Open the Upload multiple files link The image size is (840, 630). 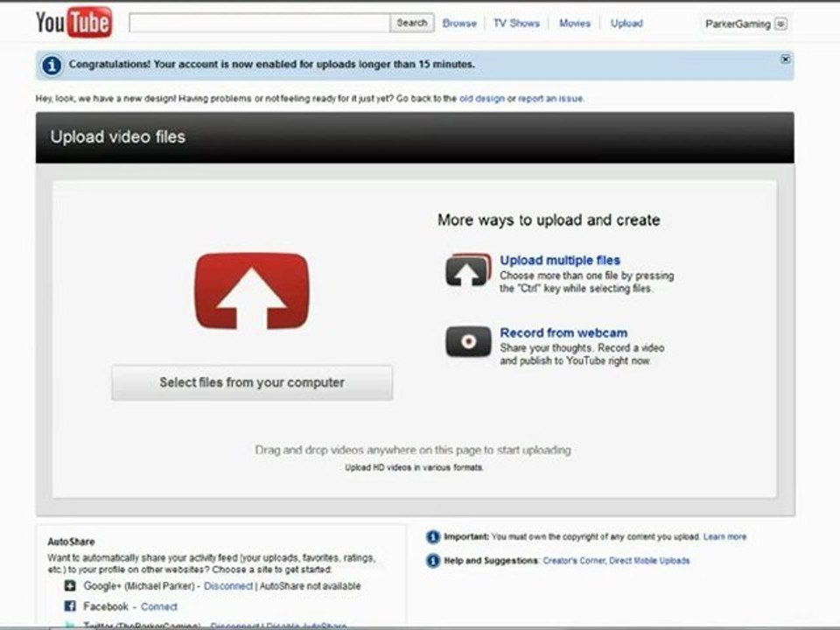click(560, 261)
